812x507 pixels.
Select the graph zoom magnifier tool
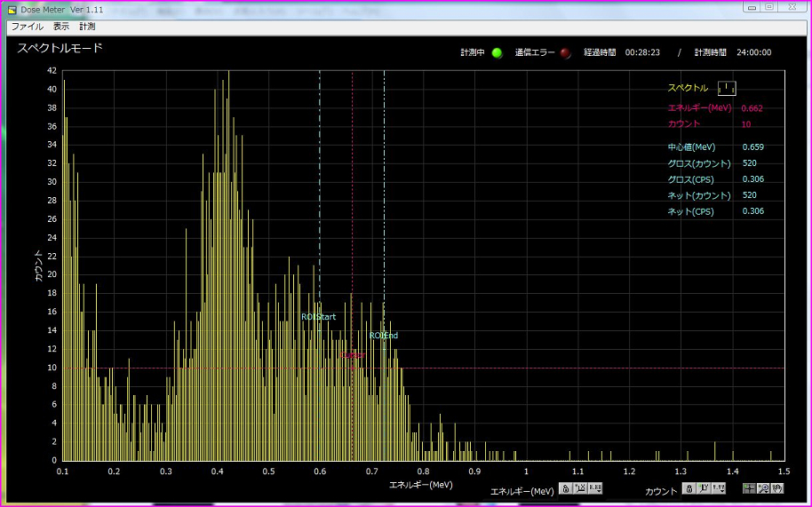pos(763,489)
